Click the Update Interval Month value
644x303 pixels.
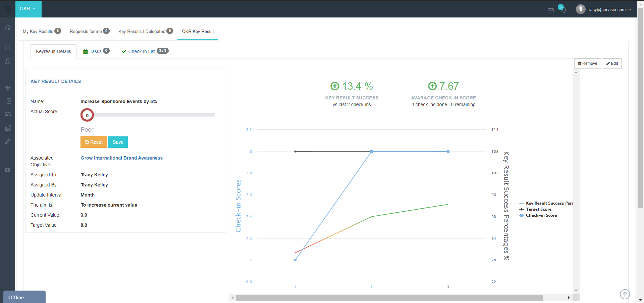(x=88, y=195)
